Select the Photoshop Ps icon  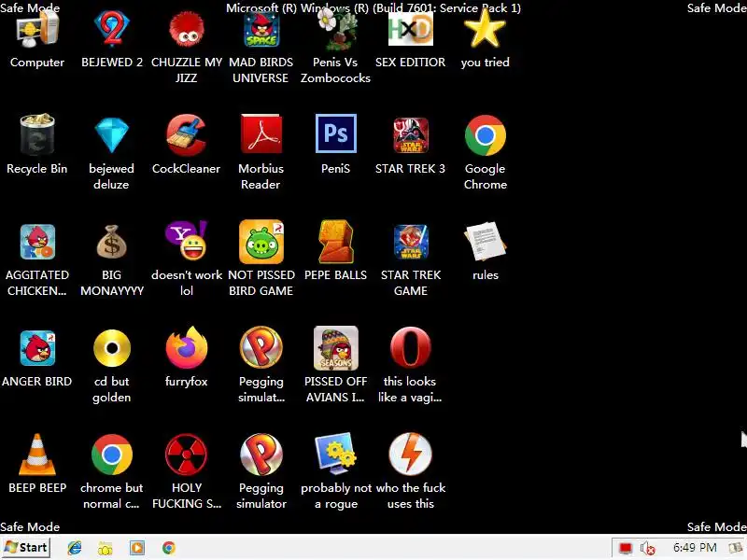click(x=336, y=133)
